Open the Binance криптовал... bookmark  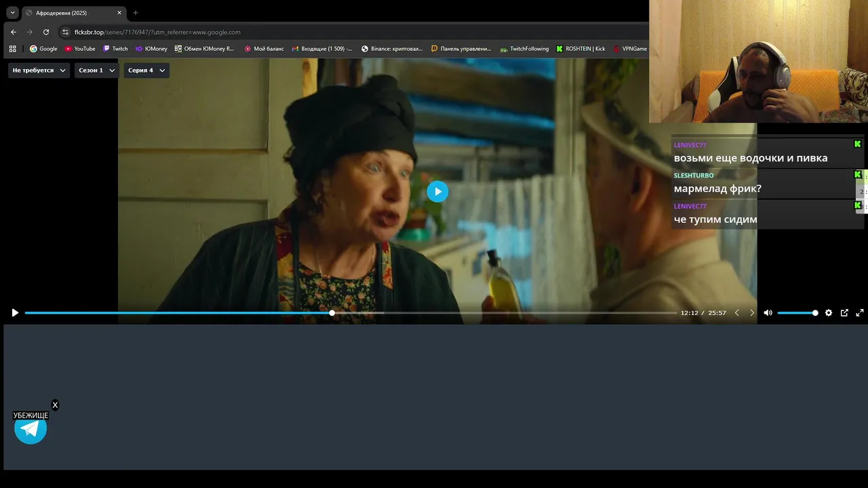pyautogui.click(x=392, y=49)
